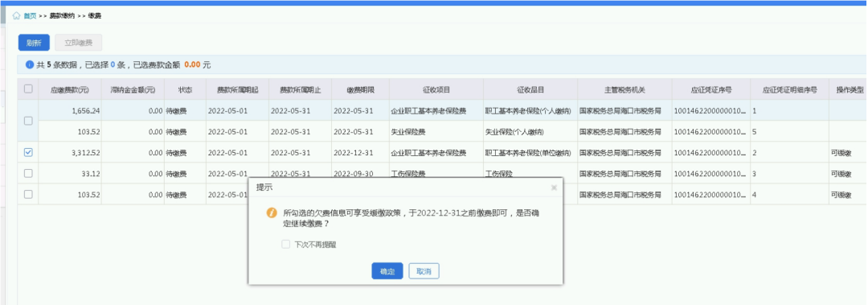Click the 费款所属期起 column header

(237, 89)
